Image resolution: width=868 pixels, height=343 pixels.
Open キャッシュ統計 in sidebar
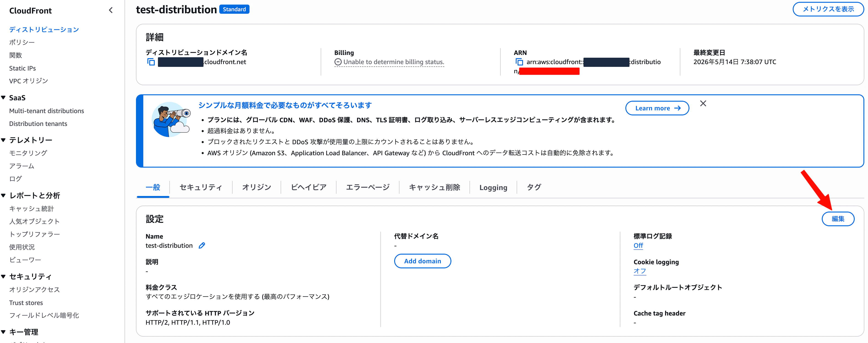click(x=32, y=209)
